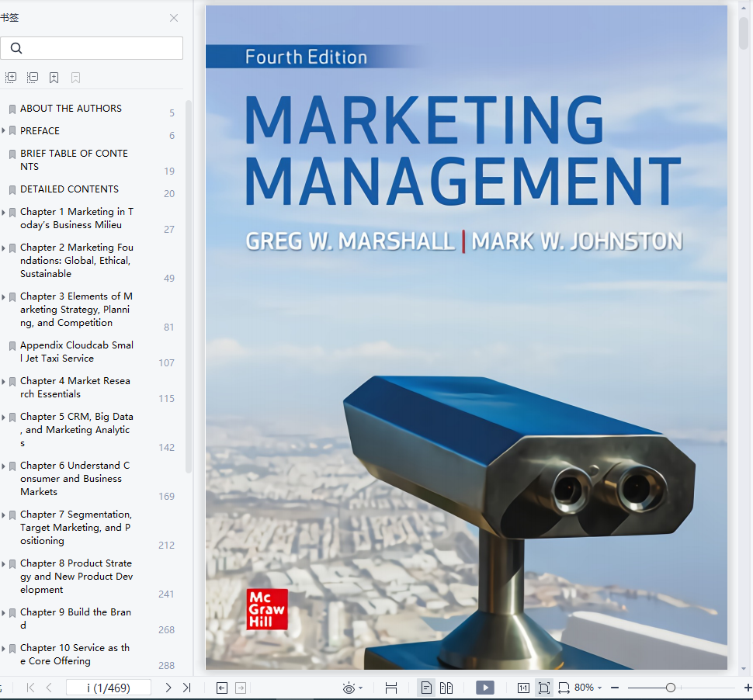Viewport: 753px width, 700px height.
Task: Expand the Chapter 6 Understand Consumer bookmark
Action: pyautogui.click(x=3, y=466)
